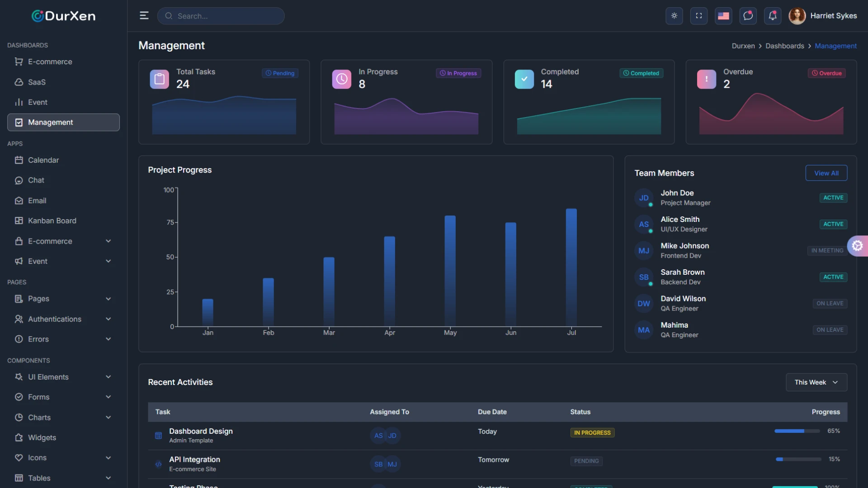Click the May bar in Project Progress chart

click(x=450, y=271)
